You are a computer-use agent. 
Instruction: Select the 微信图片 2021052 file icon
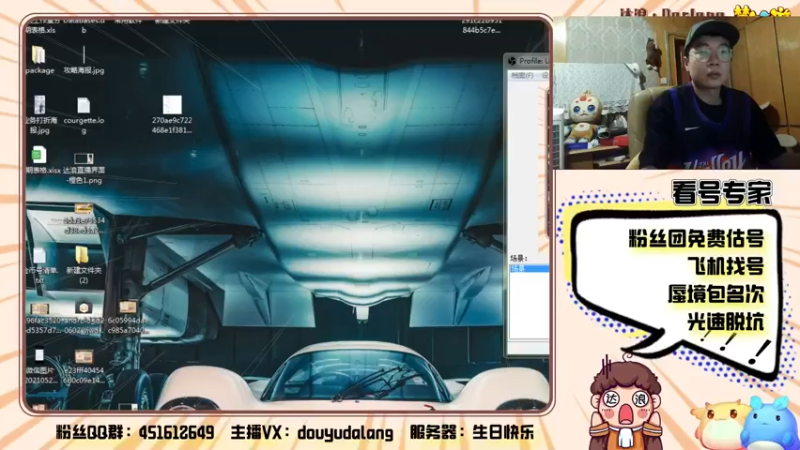[x=39, y=355]
